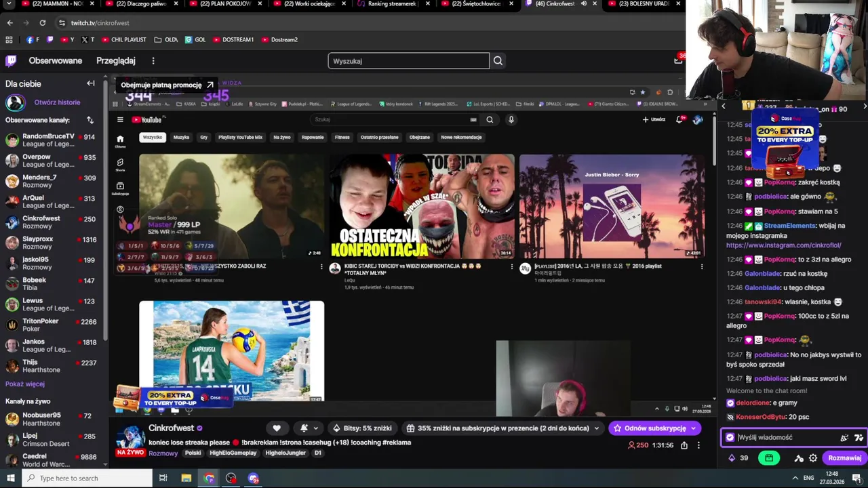The image size is (868, 488).
Task: Sort the Obserwowane kanały list
Action: coord(90,120)
